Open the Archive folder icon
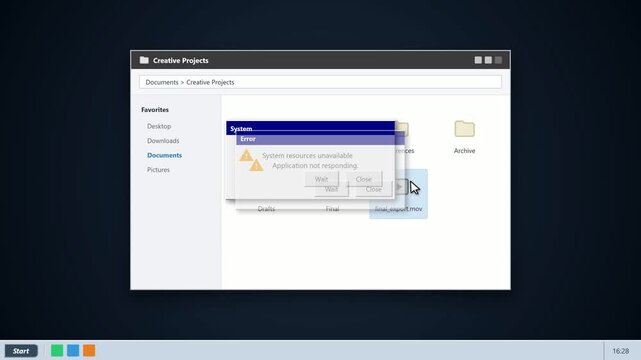 (x=464, y=129)
